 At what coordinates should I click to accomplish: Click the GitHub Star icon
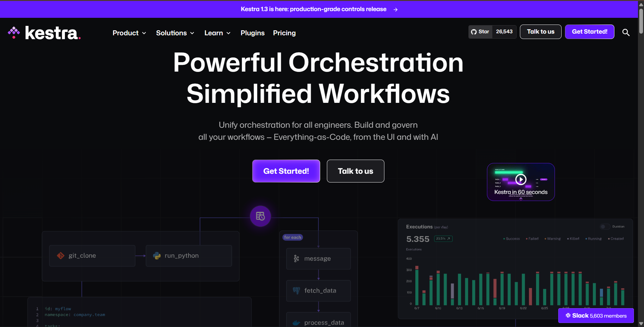475,32
